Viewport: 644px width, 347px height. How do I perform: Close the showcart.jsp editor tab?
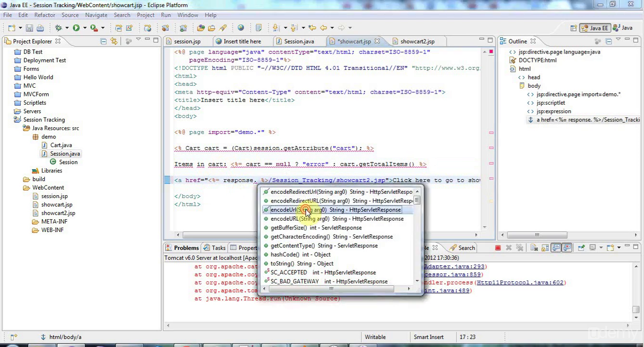[x=377, y=41]
